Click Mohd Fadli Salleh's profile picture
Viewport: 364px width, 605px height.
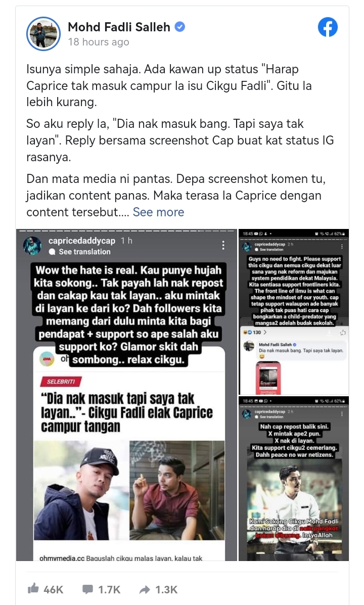pos(43,34)
